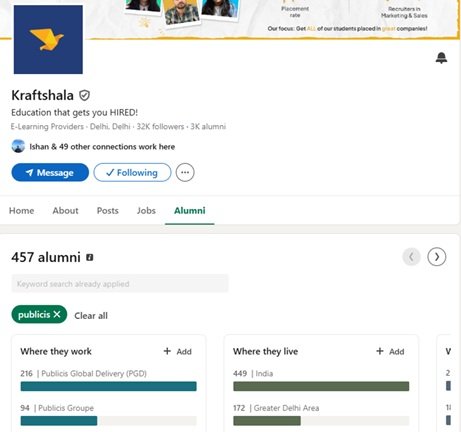Viewport: 461px width, 432px height.
Task: Click the alumni keyword search field
Action: 120,284
